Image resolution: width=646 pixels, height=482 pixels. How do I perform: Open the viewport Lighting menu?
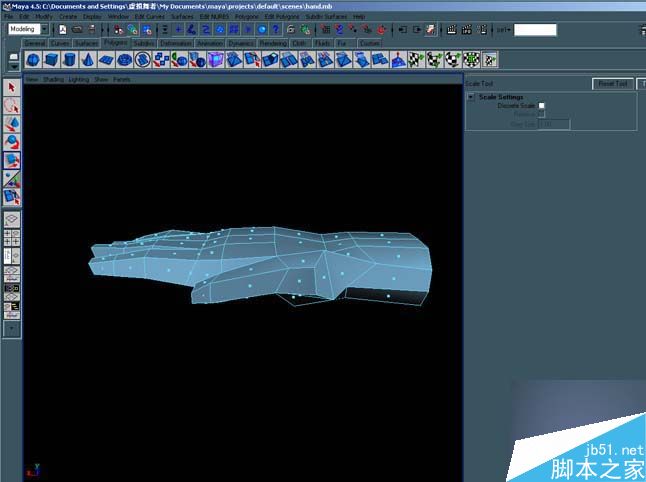click(78, 80)
